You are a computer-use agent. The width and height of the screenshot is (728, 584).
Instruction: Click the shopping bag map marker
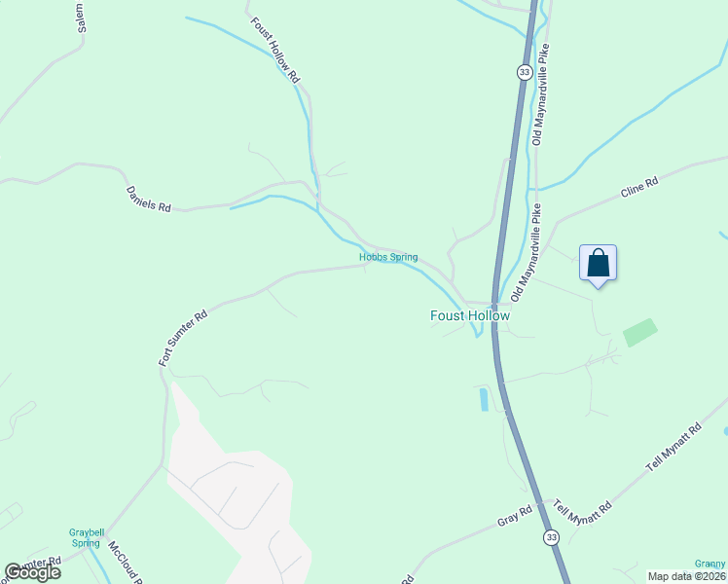tap(598, 266)
